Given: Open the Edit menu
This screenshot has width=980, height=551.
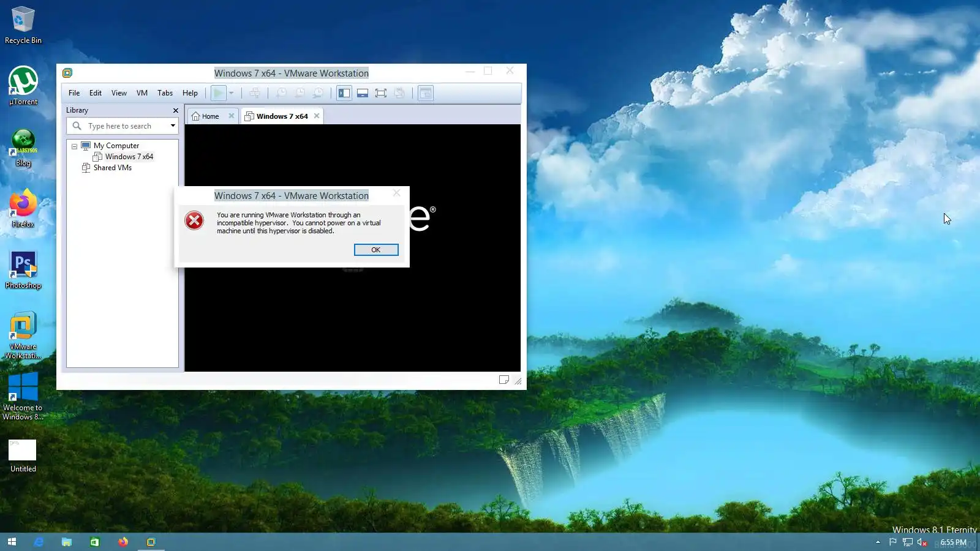Looking at the screenshot, I should tap(96, 93).
